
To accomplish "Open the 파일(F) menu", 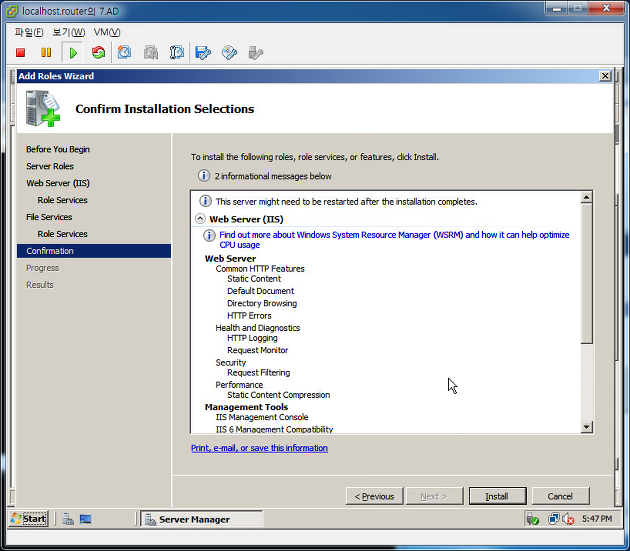I will coord(29,32).
